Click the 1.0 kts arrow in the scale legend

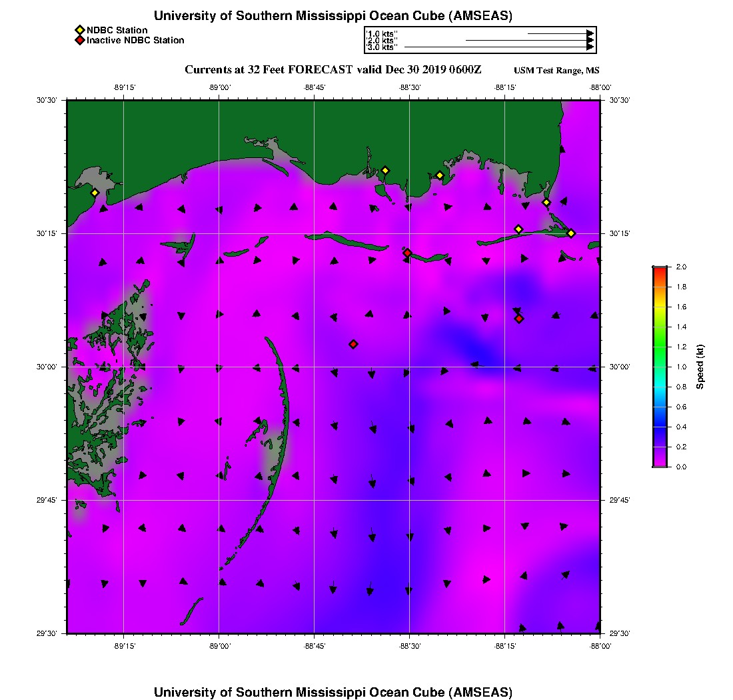click(560, 33)
